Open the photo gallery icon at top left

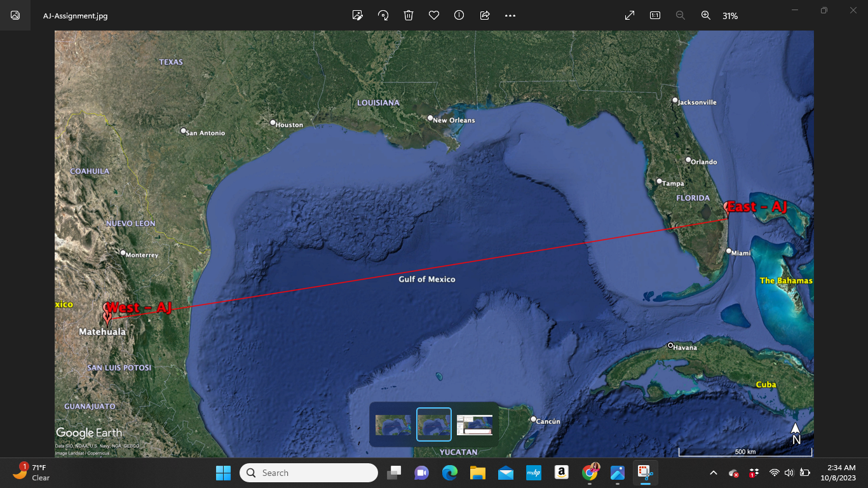(14, 15)
